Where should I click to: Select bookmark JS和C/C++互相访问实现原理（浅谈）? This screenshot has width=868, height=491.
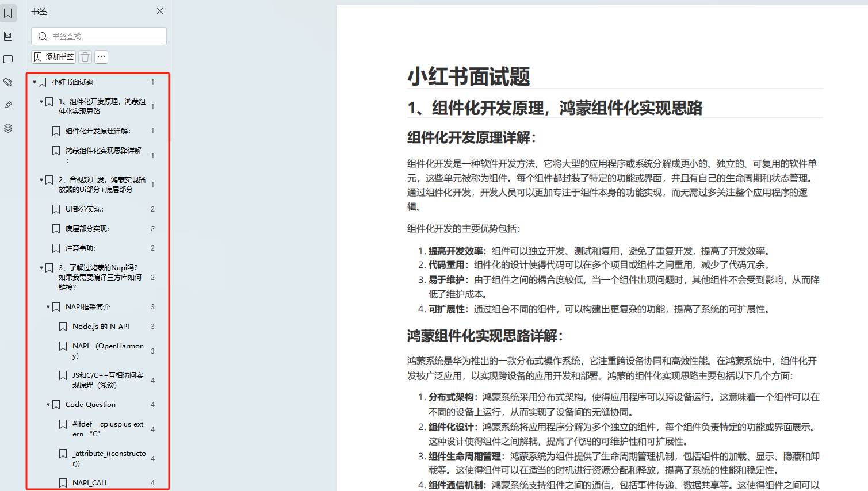[108, 380]
